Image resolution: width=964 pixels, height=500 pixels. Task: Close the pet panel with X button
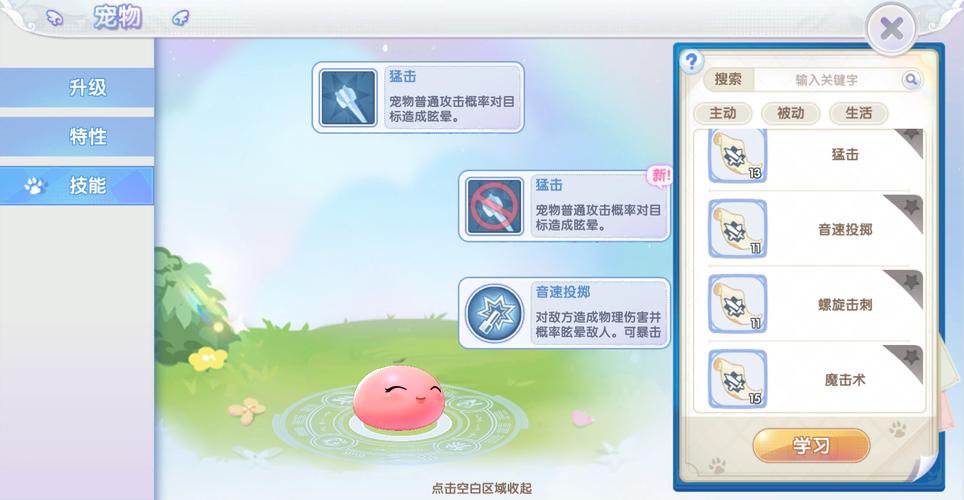(891, 28)
